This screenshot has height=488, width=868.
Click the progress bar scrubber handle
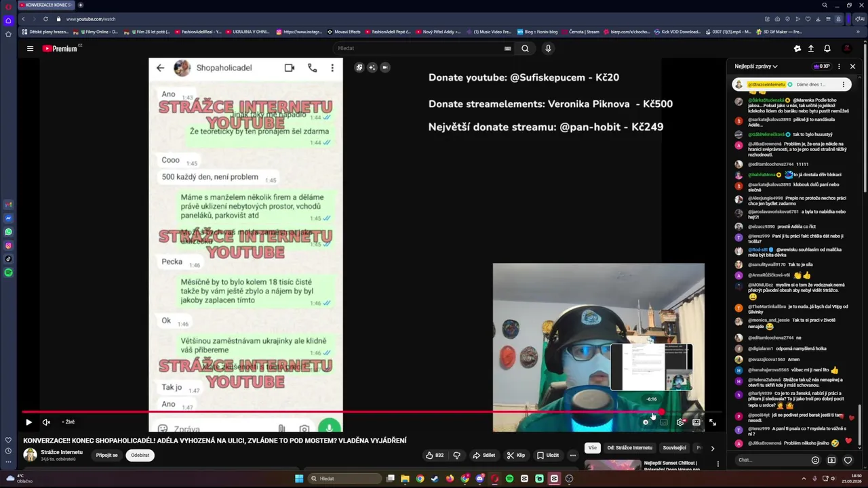tap(661, 411)
